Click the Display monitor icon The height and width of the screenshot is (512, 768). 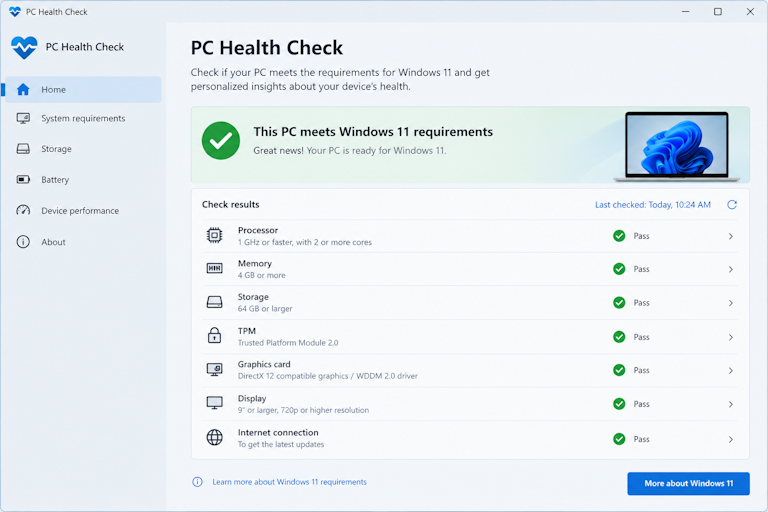(214, 403)
